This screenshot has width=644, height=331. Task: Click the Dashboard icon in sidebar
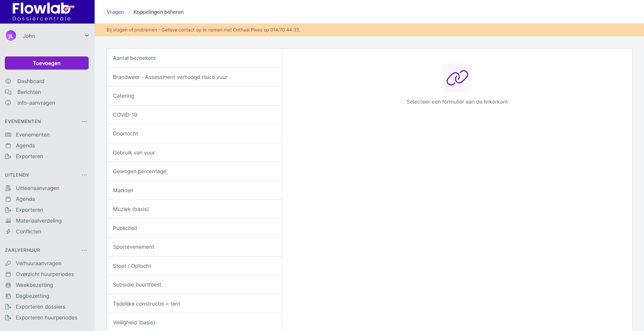pos(8,81)
